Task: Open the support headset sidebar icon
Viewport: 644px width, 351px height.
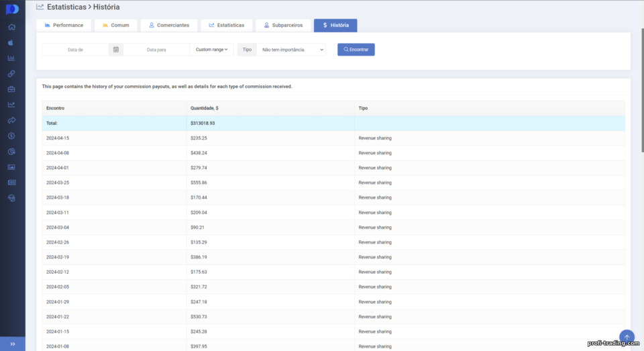Action: click(x=11, y=198)
